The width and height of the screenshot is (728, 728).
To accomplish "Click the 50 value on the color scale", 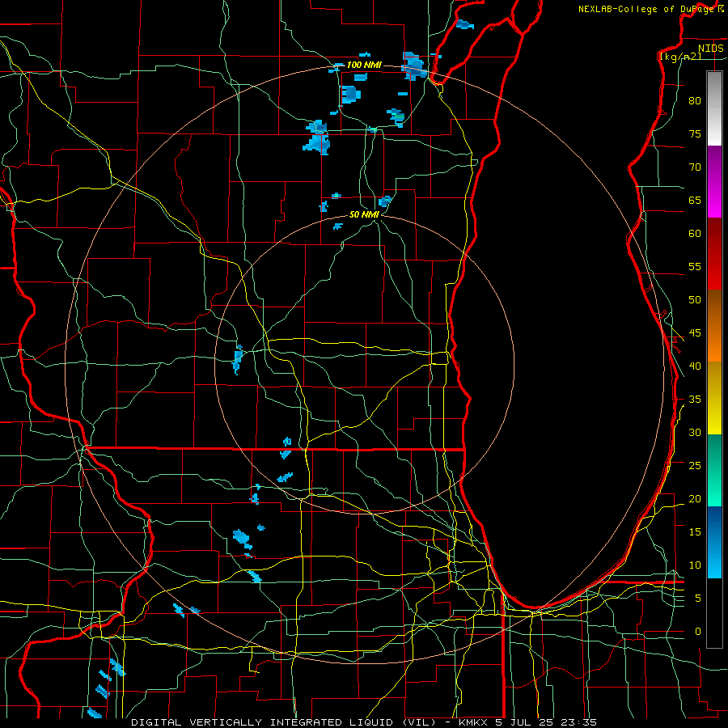I will (x=695, y=300).
